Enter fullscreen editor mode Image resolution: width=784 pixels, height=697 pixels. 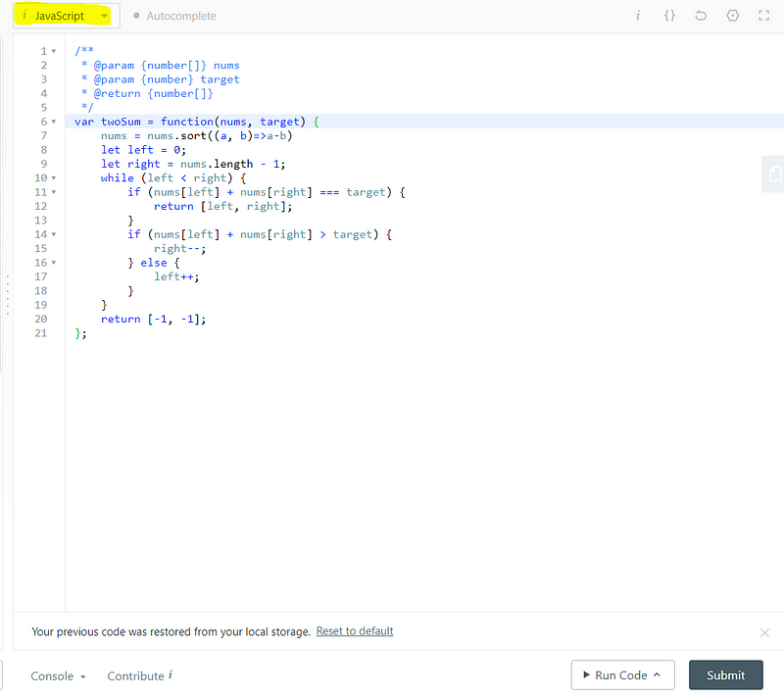point(763,16)
